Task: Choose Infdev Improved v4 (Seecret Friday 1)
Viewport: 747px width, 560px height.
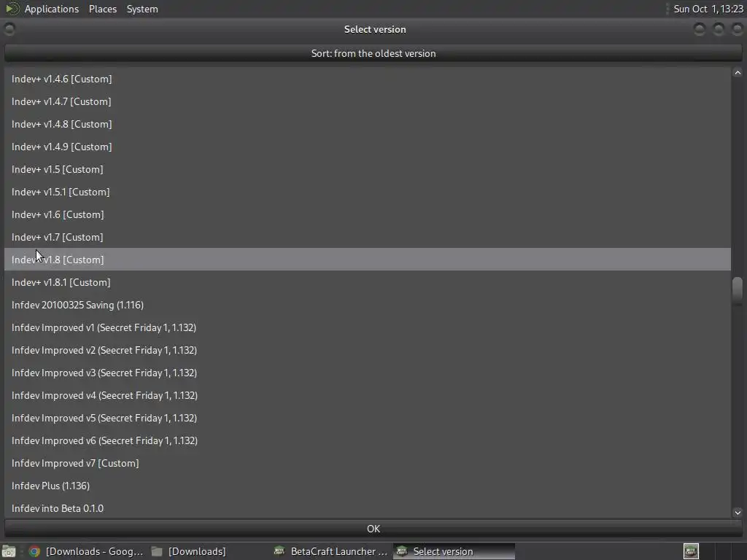Action: (368, 395)
